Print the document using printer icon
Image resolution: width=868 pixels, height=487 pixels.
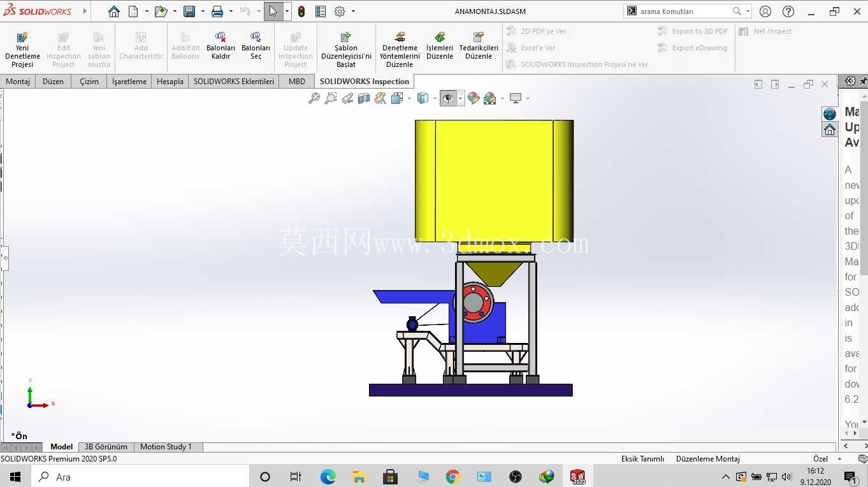click(217, 11)
